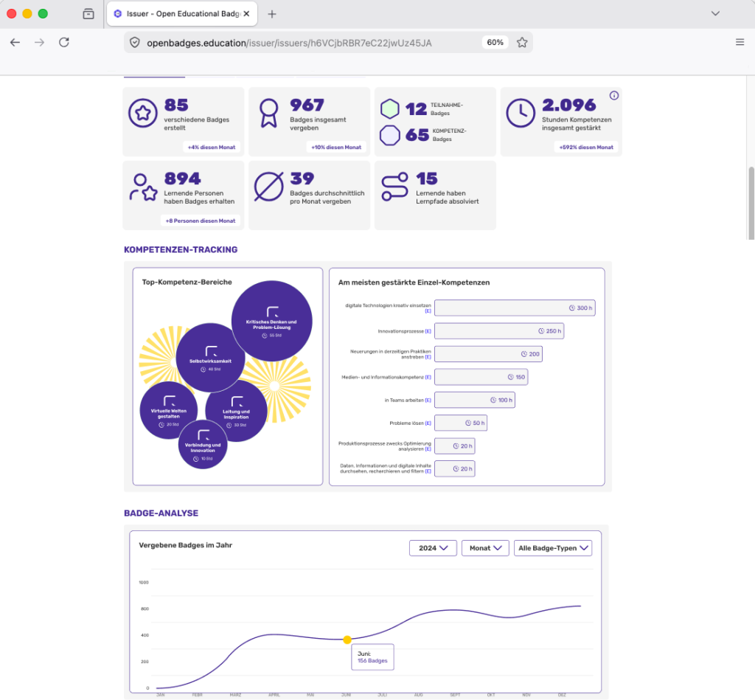The height and width of the screenshot is (700, 755).
Task: Reload the page
Action: point(64,42)
